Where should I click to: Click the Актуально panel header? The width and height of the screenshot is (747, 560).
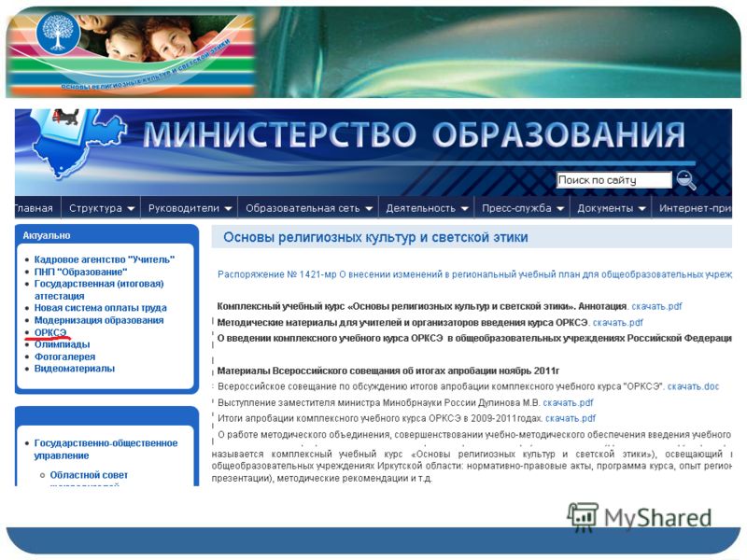click(x=47, y=236)
